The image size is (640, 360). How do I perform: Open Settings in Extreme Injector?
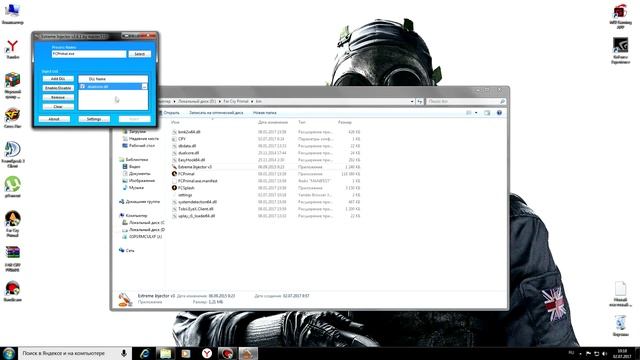[x=94, y=119]
